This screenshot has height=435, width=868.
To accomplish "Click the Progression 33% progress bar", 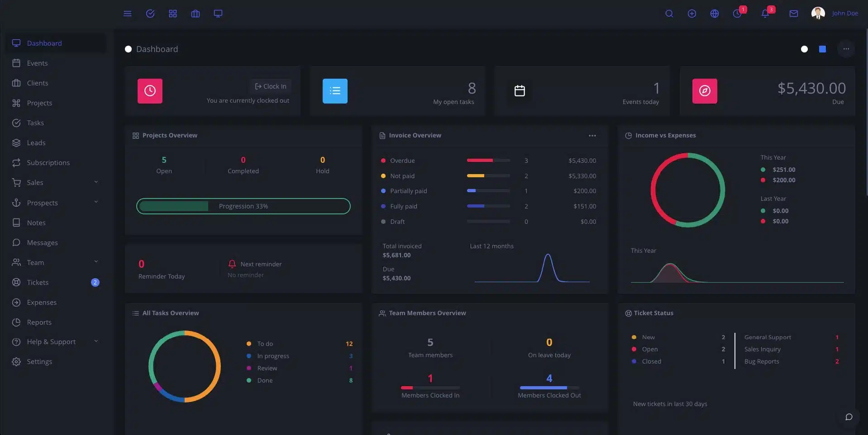I will (243, 206).
